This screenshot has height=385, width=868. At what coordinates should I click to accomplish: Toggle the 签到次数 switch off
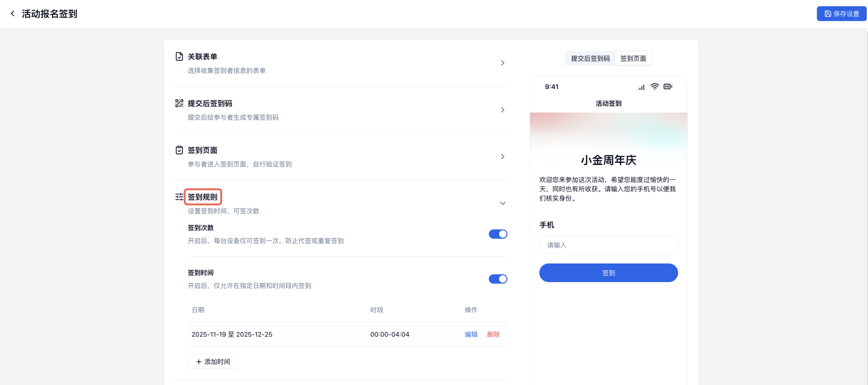498,234
